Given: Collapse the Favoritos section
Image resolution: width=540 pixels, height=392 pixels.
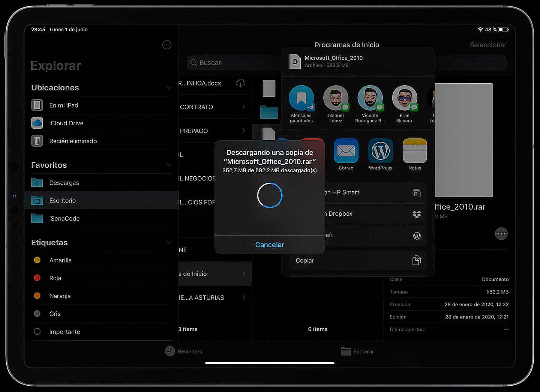Looking at the screenshot, I should click(169, 165).
